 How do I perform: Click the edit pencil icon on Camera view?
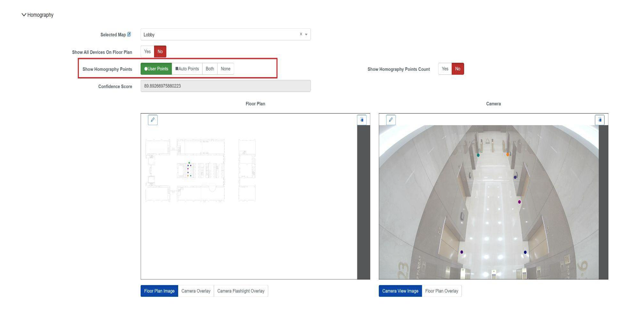point(391,120)
